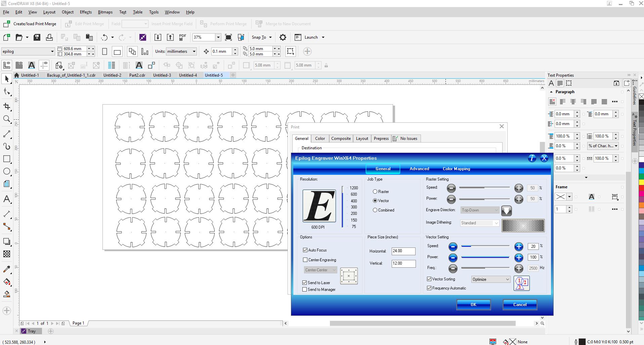
Task: Click the info icon in Epilog dialog
Action: (x=532, y=158)
